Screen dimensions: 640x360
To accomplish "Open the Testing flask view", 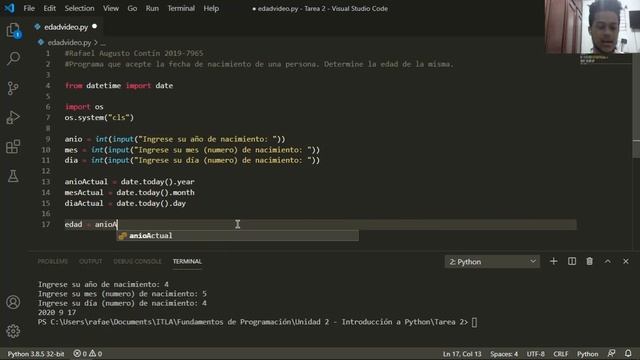I will pyautogui.click(x=13, y=176).
